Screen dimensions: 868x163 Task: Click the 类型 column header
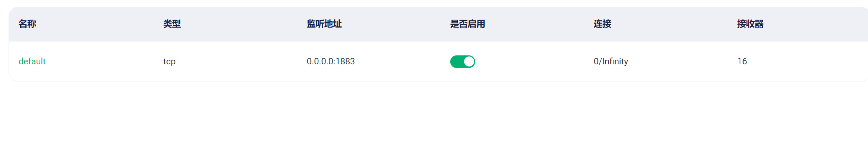tap(172, 24)
